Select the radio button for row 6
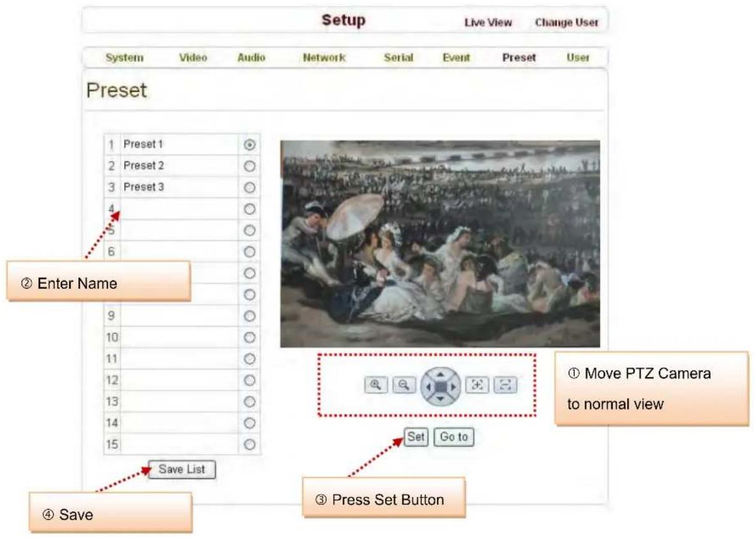 [x=249, y=252]
